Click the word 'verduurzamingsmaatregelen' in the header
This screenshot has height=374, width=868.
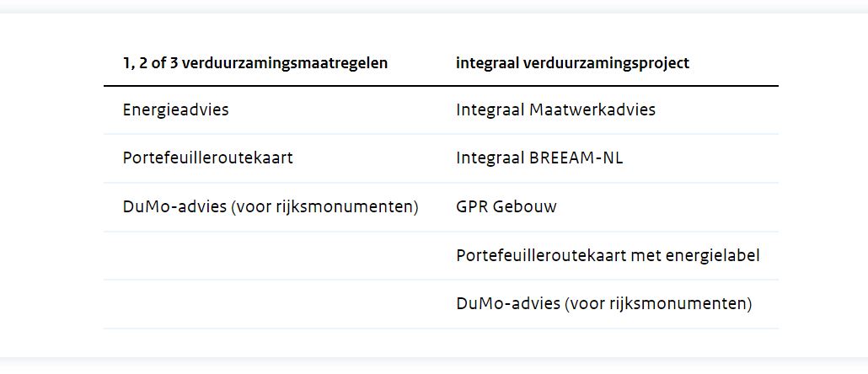coord(285,64)
